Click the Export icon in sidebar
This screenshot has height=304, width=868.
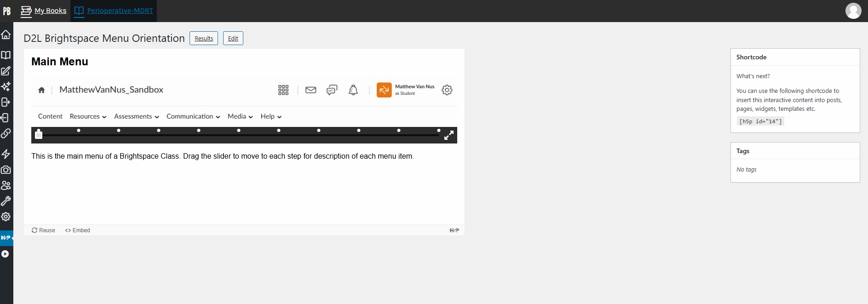click(6, 102)
